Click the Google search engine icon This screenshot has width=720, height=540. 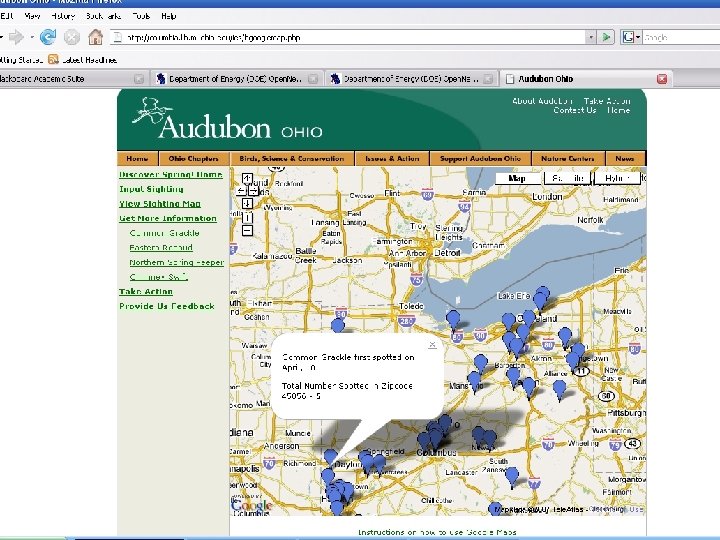(x=628, y=37)
